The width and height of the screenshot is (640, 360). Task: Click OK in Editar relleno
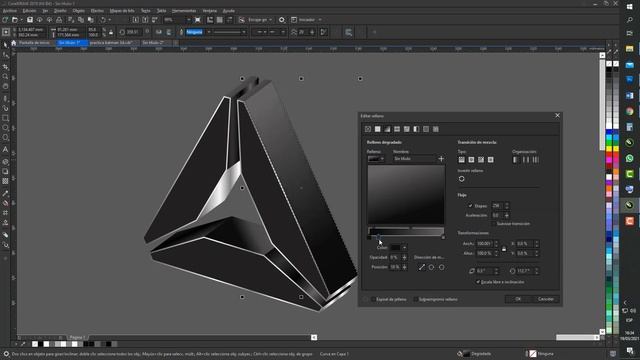[518, 299]
